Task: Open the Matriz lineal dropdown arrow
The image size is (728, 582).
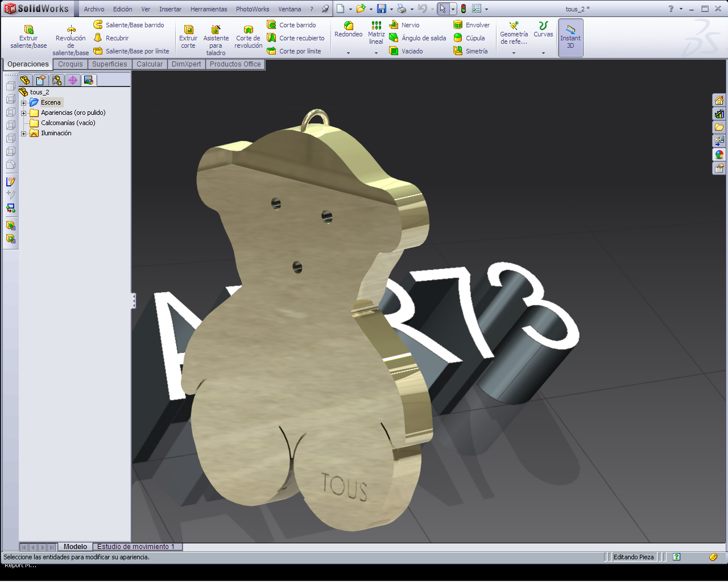Action: pyautogui.click(x=376, y=53)
